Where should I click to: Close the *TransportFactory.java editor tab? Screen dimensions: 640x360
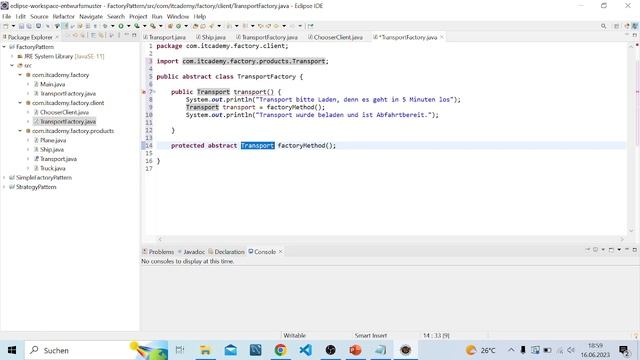(x=442, y=37)
